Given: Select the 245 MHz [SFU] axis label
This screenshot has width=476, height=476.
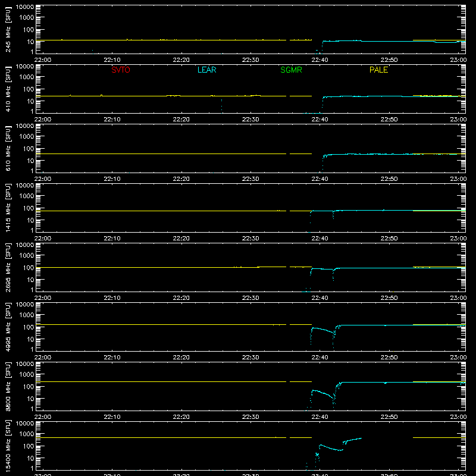Looking at the screenshot, I should pyautogui.click(x=8, y=30).
